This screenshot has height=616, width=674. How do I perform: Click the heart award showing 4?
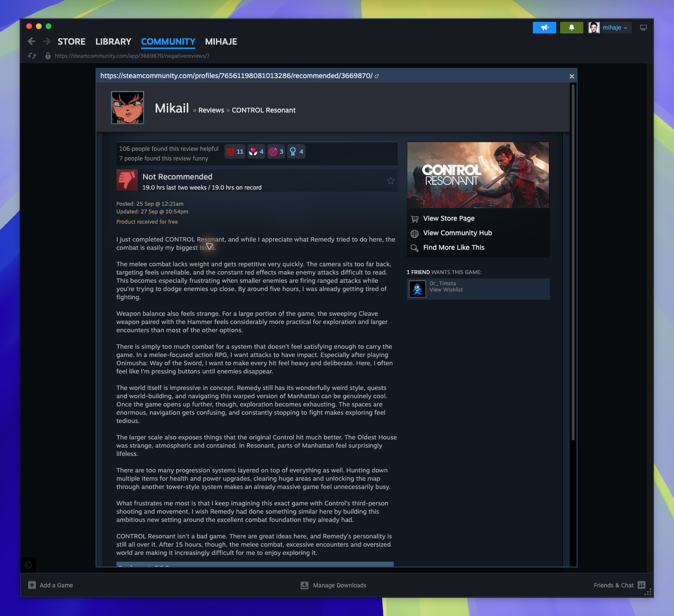point(256,152)
